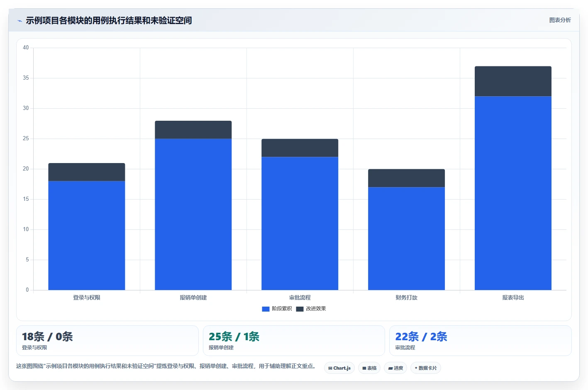The width and height of the screenshot is (588, 390).
Task: Select the blue bar for 审批流程
Action: (x=300, y=223)
